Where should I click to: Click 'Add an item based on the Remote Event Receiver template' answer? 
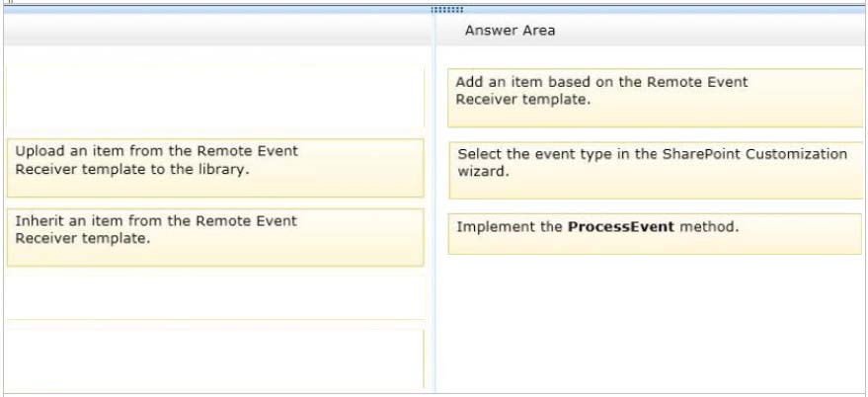coord(655,98)
